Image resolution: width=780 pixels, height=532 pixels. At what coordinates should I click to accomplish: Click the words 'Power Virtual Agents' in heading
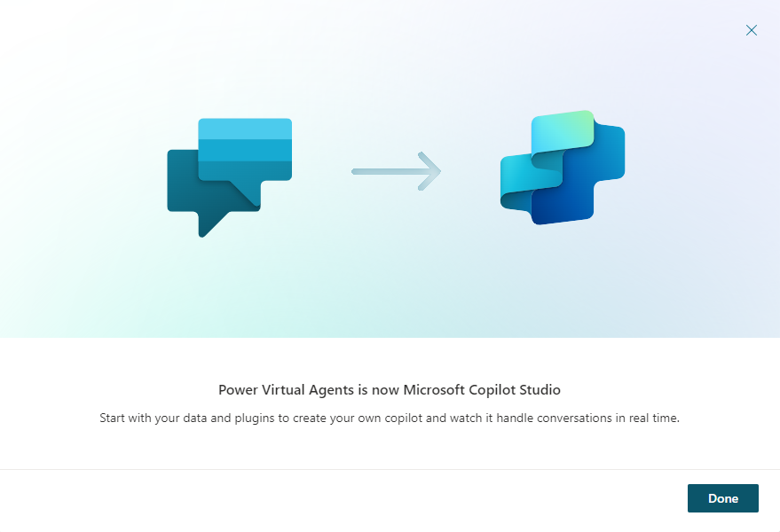(286, 390)
